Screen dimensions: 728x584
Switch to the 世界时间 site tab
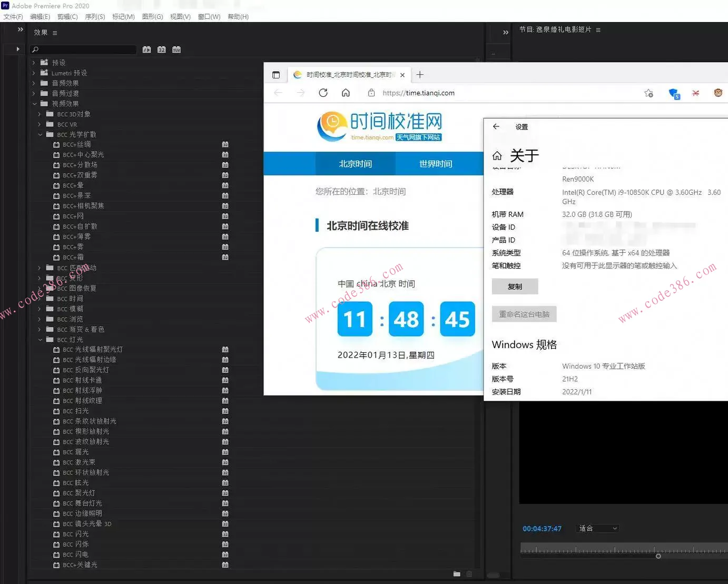click(x=436, y=164)
